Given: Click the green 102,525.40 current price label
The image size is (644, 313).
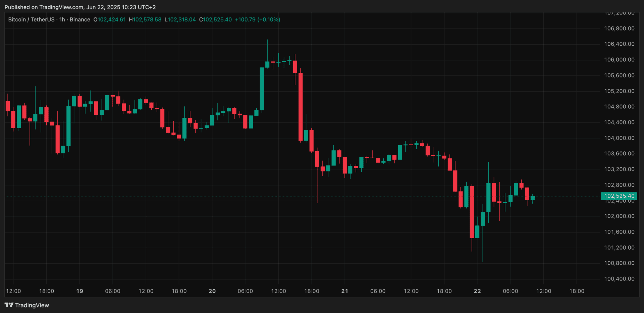Looking at the screenshot, I should pos(619,196).
